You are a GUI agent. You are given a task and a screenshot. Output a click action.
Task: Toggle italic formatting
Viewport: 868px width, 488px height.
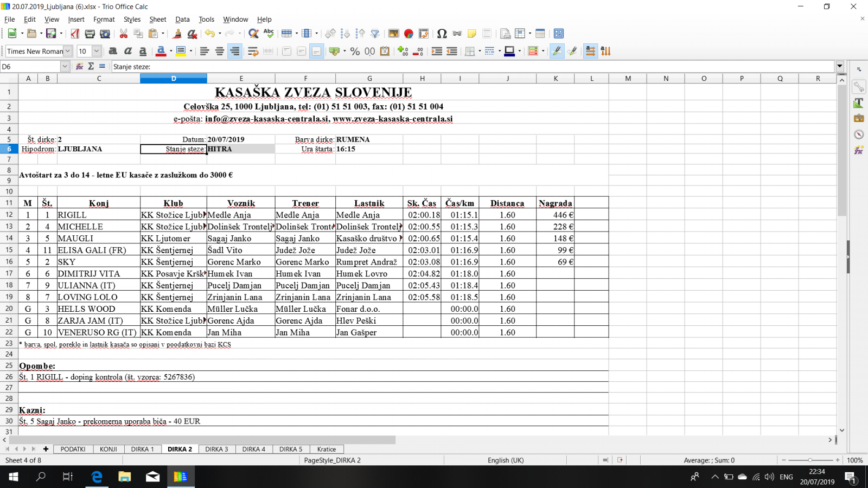point(128,51)
